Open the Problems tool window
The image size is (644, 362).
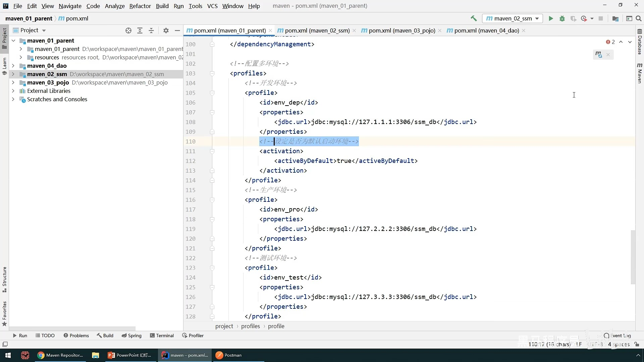click(x=76, y=336)
